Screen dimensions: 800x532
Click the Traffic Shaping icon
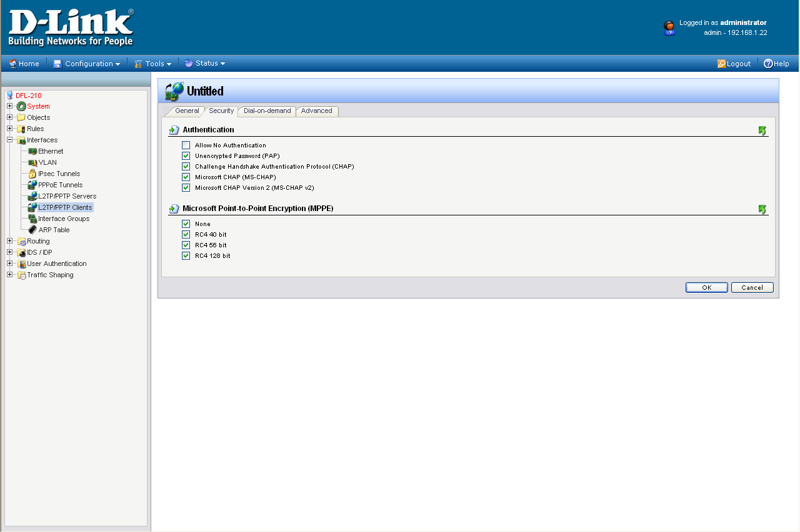(21, 275)
